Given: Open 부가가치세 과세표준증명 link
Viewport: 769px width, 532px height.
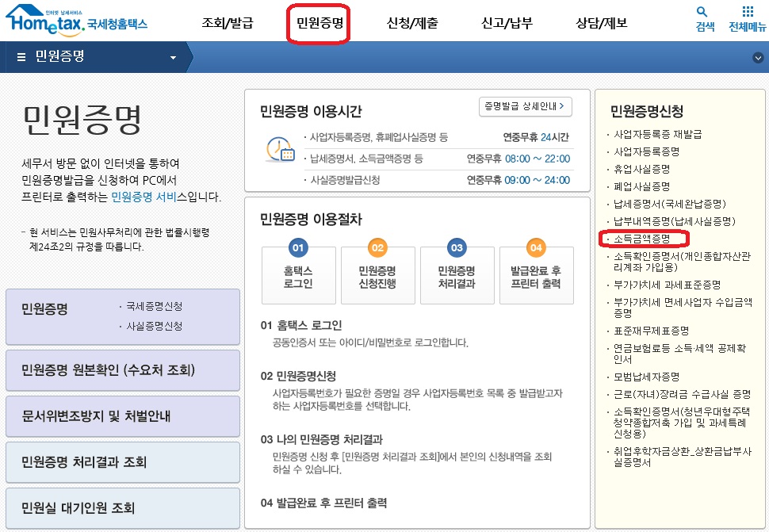Looking at the screenshot, I should point(667,285).
